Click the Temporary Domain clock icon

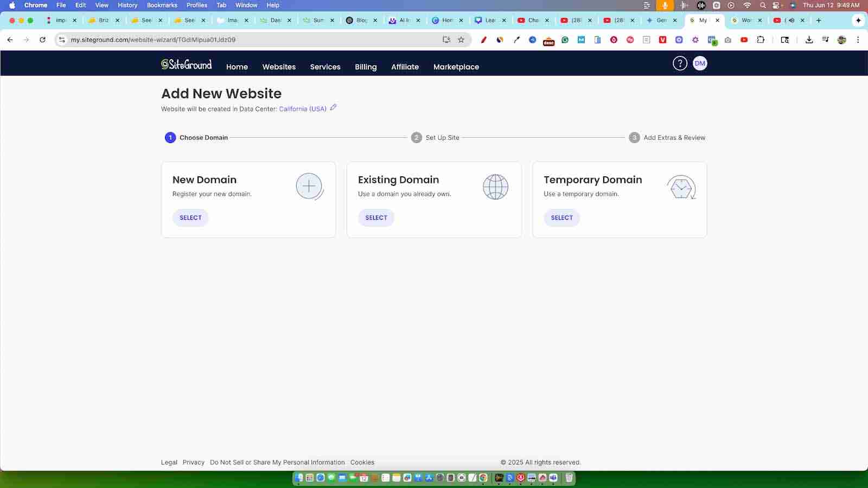coord(681,188)
